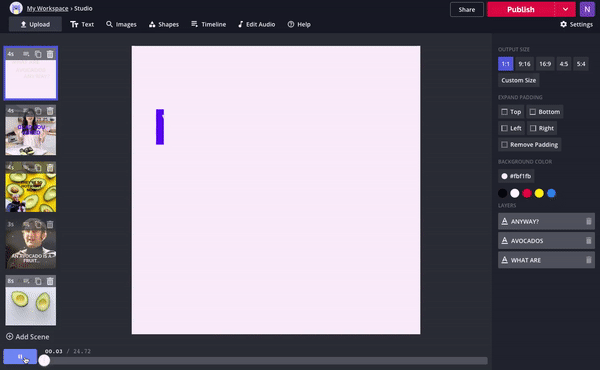This screenshot has width=600, height=370.
Task: Click Add Scene below thumbnails
Action: [x=28, y=337]
